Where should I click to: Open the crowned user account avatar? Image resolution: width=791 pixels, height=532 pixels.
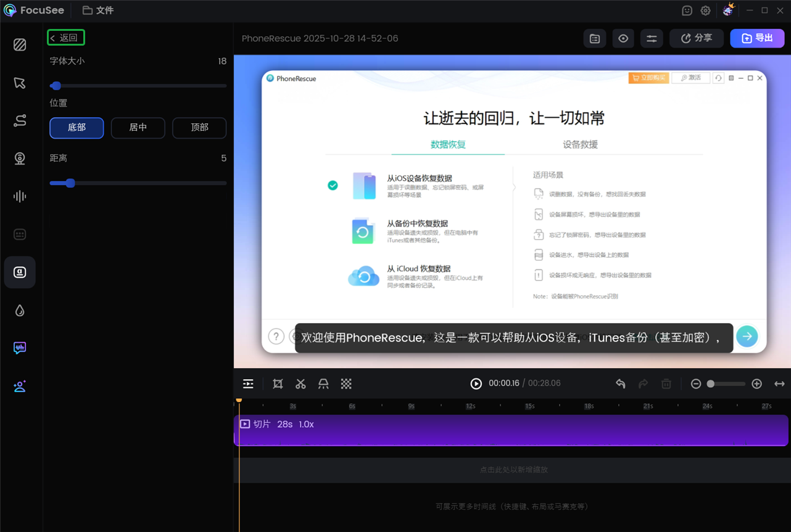pyautogui.click(x=728, y=9)
